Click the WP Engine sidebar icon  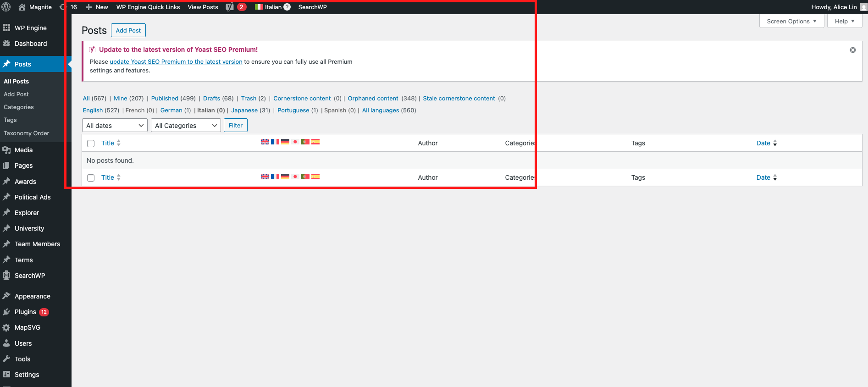(x=6, y=28)
